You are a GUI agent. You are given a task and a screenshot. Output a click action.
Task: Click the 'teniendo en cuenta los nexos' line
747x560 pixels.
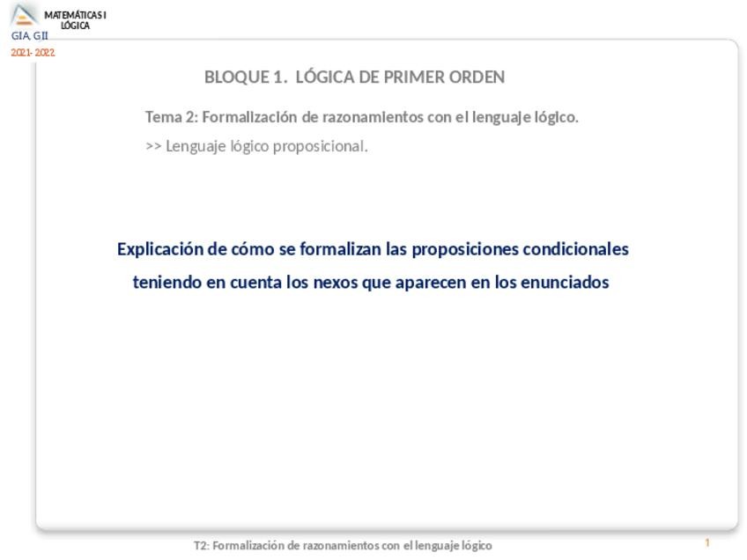pyautogui.click(x=371, y=283)
